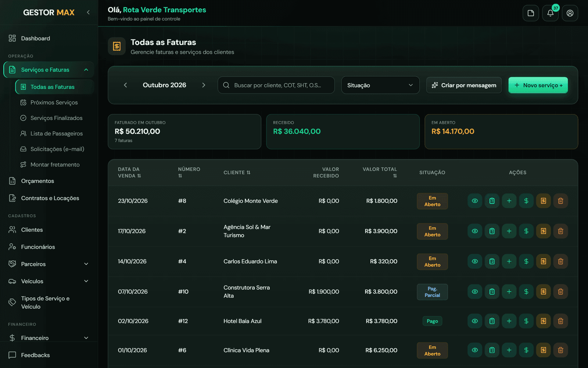
Task: Go to previous month before Outubro 2026
Action: [125, 85]
